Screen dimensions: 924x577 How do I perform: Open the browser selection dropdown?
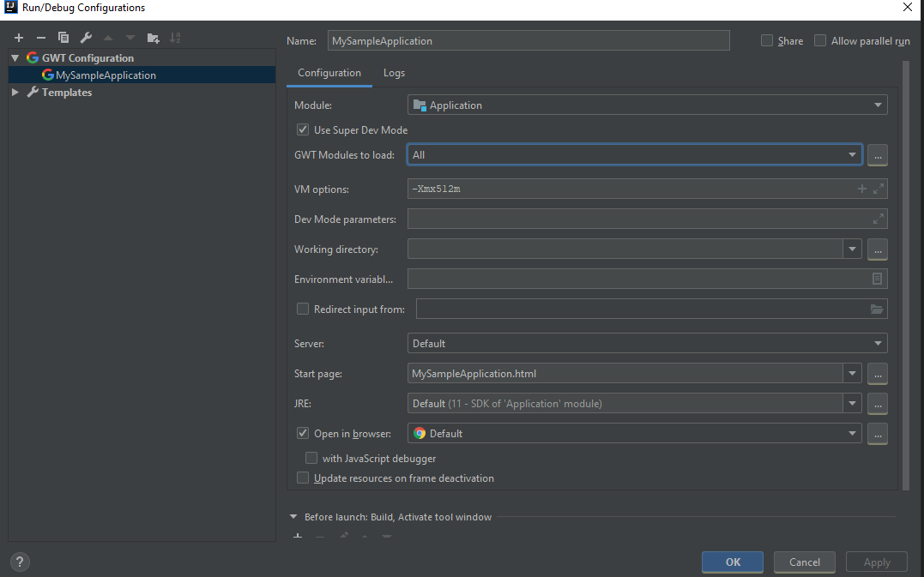[x=635, y=434]
